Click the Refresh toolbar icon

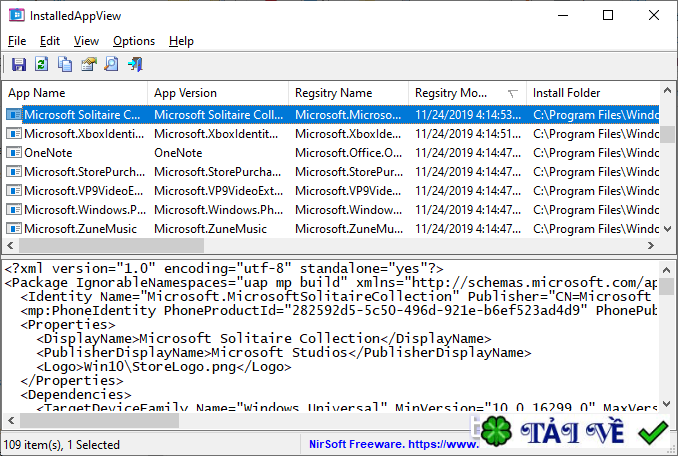tap(42, 64)
